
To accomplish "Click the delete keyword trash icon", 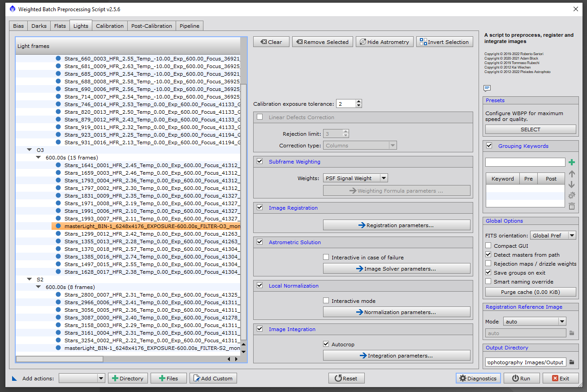I will tap(571, 206).
